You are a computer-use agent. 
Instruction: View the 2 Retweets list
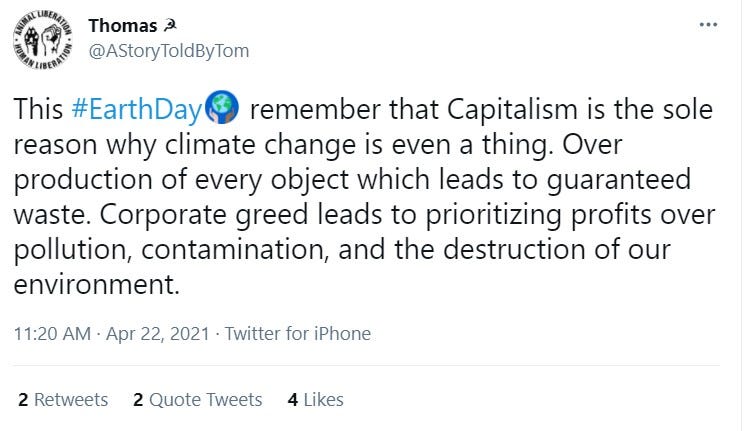point(63,400)
